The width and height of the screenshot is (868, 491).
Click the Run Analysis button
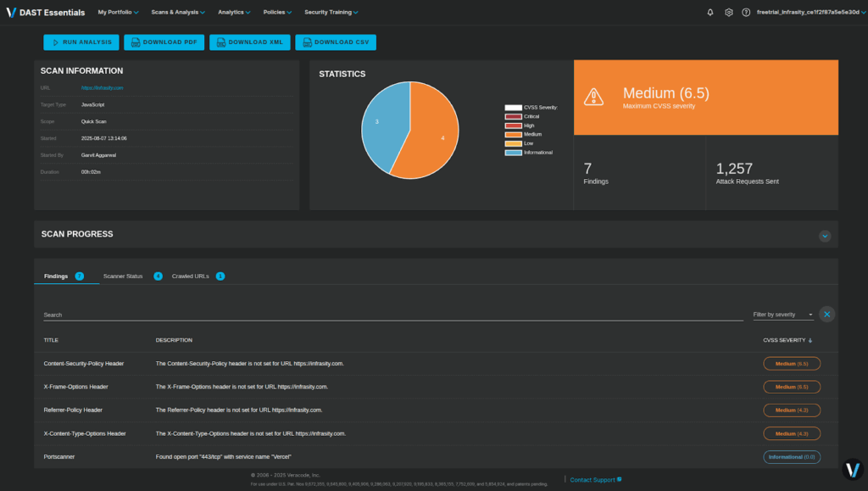(x=81, y=42)
